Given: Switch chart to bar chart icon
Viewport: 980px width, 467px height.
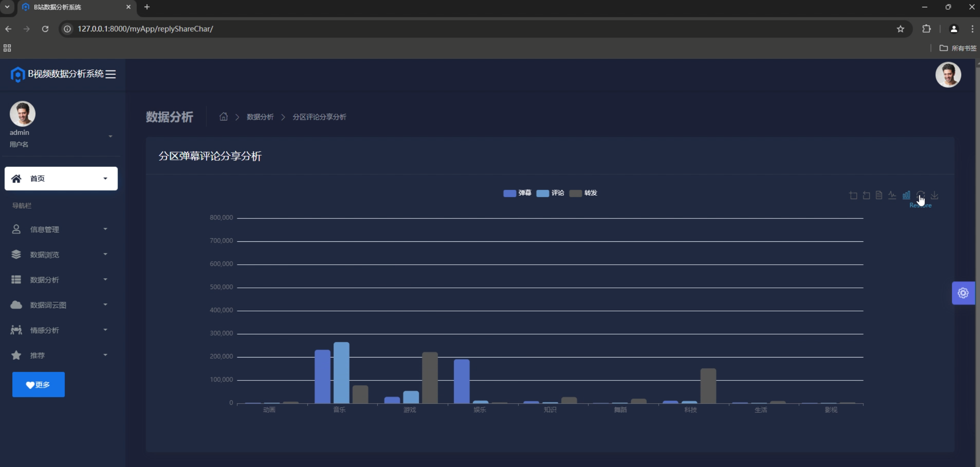Looking at the screenshot, I should pos(906,195).
